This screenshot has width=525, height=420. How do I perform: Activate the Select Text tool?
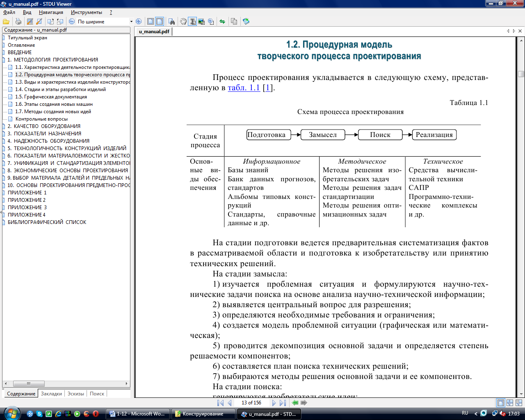192,21
